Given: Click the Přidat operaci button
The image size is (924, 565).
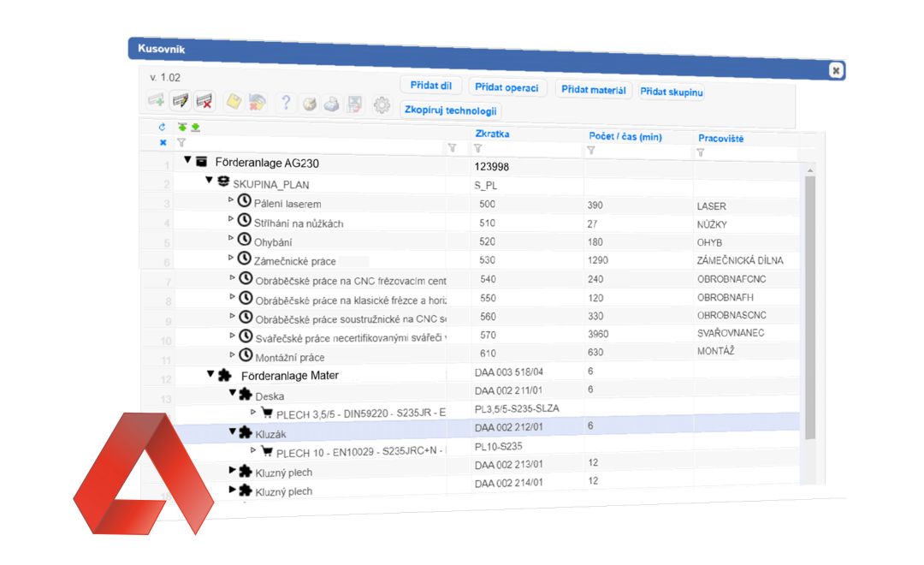Looking at the screenshot, I should pos(507,87).
